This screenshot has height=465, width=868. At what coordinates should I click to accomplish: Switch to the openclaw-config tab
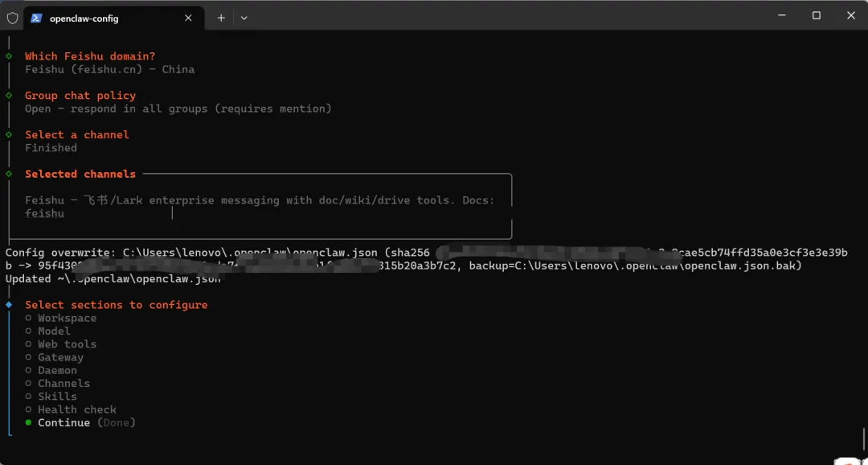pyautogui.click(x=113, y=19)
